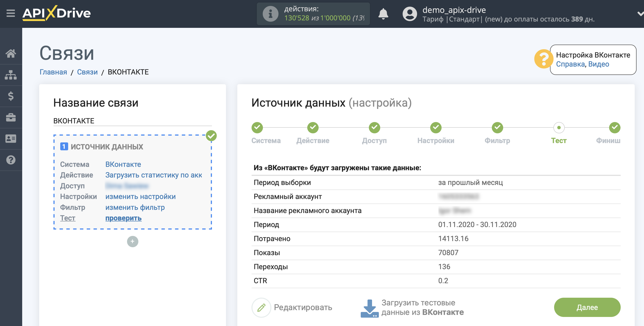The height and width of the screenshot is (326, 644).
Task: Click изменить настройки link
Action: 140,197
